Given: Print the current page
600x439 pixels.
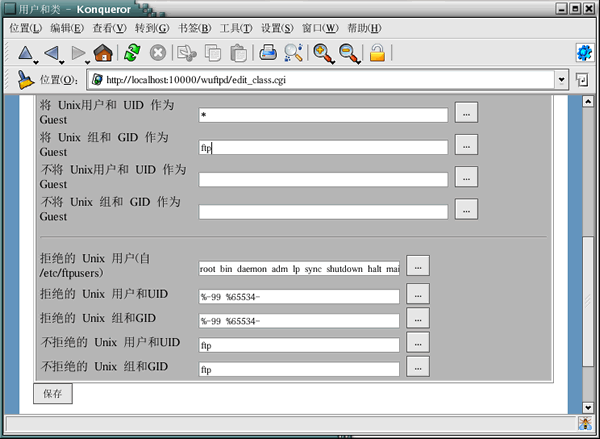Looking at the screenshot, I should click(268, 53).
